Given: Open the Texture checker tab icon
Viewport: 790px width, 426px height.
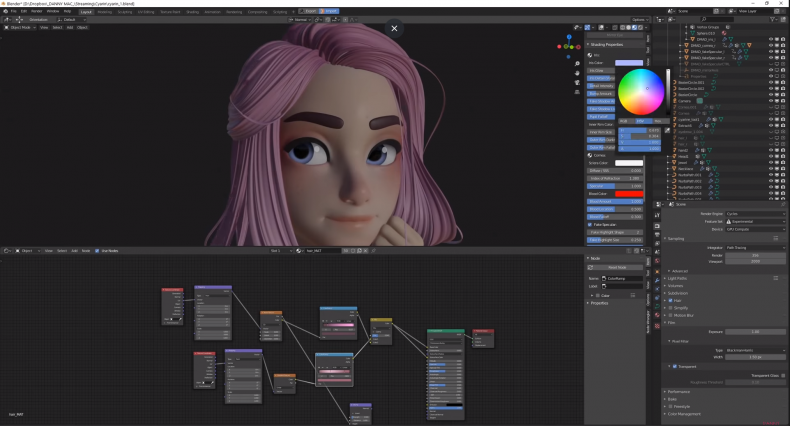Looking at the screenshot, I should tap(657, 326).
